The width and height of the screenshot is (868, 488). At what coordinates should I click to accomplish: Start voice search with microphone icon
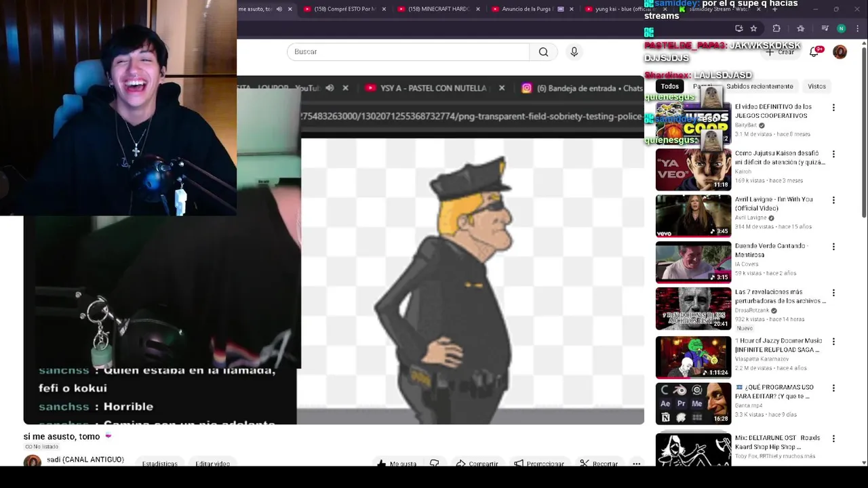[x=574, y=52]
